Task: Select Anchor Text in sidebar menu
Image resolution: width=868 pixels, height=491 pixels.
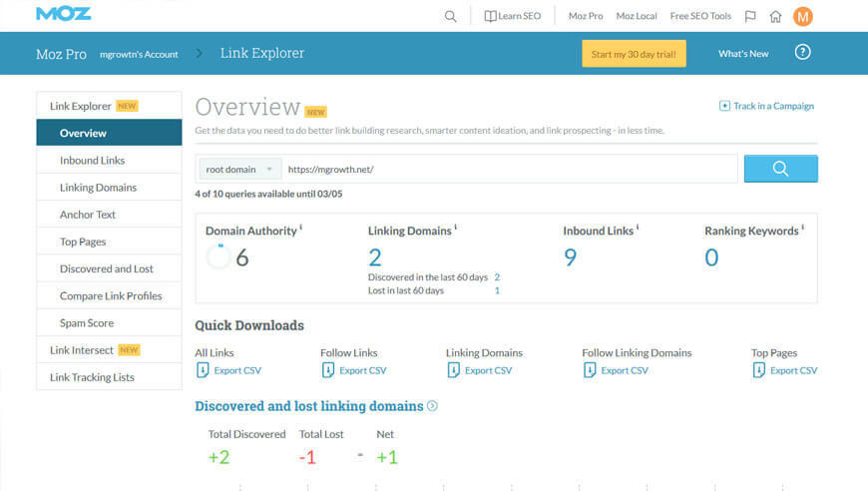Action: [x=88, y=215]
